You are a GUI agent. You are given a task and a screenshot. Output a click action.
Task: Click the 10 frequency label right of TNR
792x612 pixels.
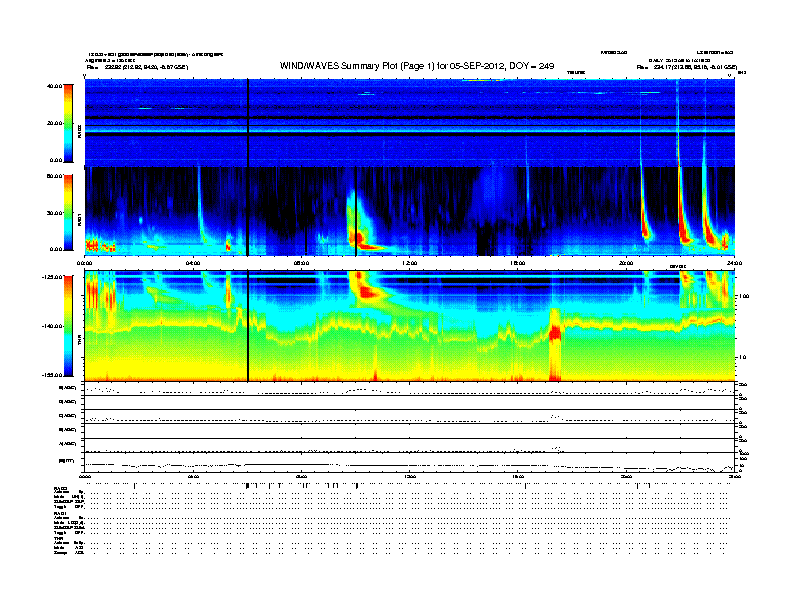744,357
